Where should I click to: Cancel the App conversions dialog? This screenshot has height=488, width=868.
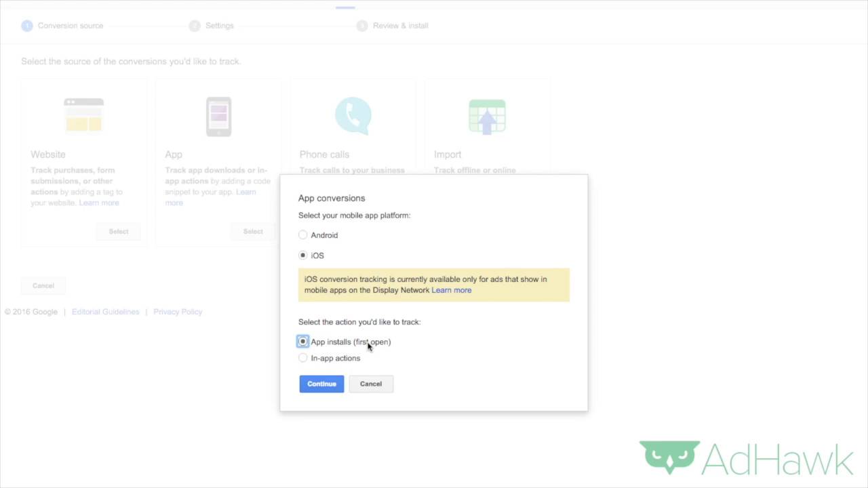click(x=371, y=384)
